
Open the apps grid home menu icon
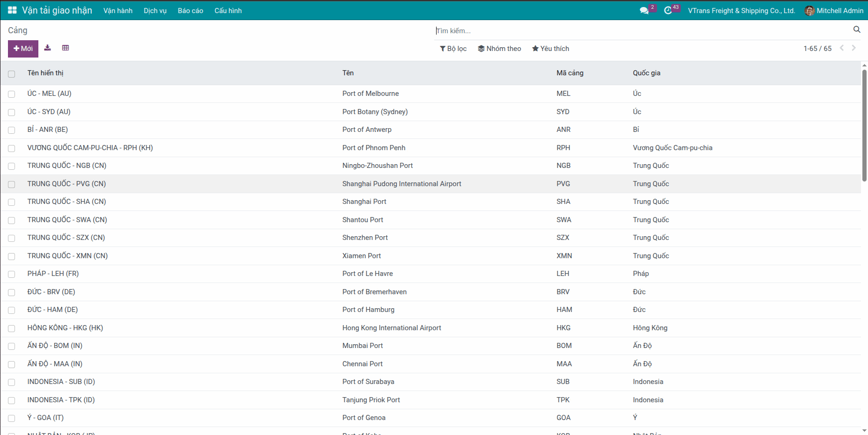(x=12, y=10)
